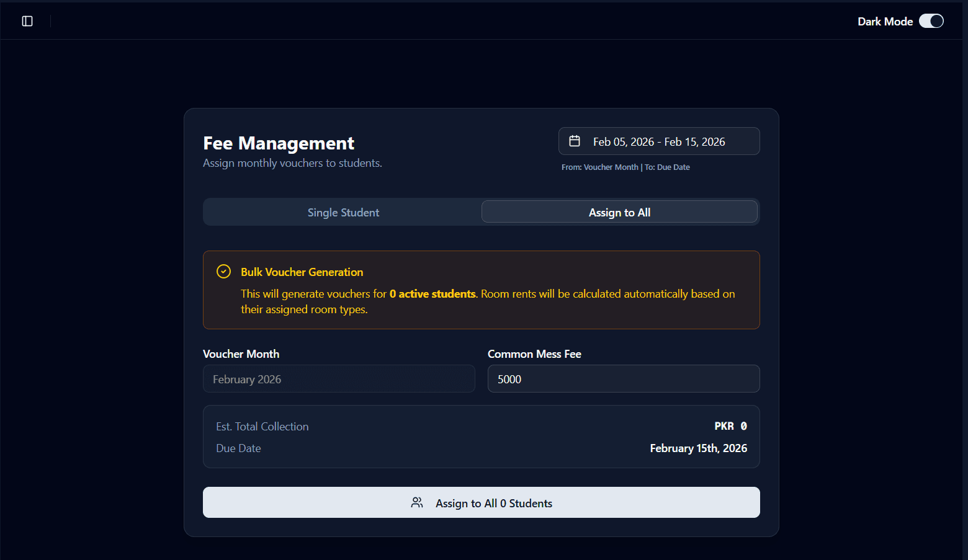Image resolution: width=968 pixels, height=560 pixels.
Task: Click the check-circle icon beside Bulk Voucher Generation
Action: (223, 272)
